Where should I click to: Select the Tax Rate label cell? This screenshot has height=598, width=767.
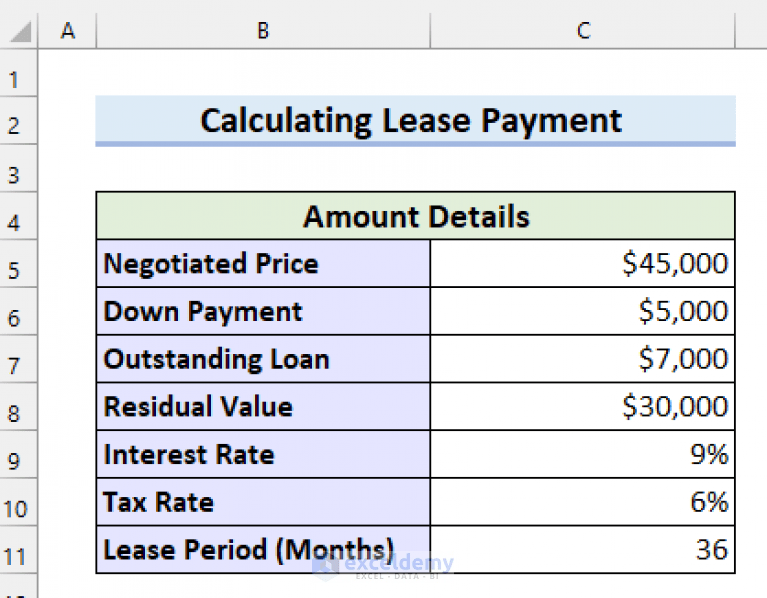[x=263, y=502]
